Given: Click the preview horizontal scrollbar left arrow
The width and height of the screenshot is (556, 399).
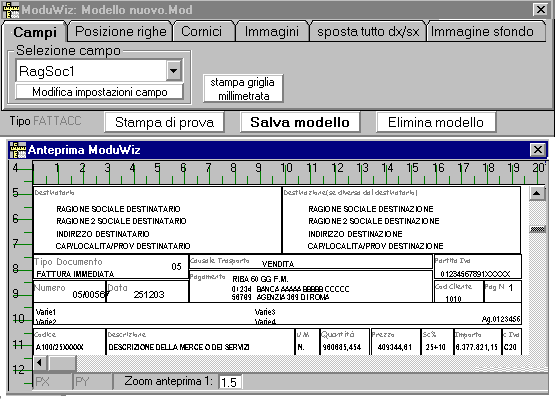Looking at the screenshot, I should click(x=40, y=363).
